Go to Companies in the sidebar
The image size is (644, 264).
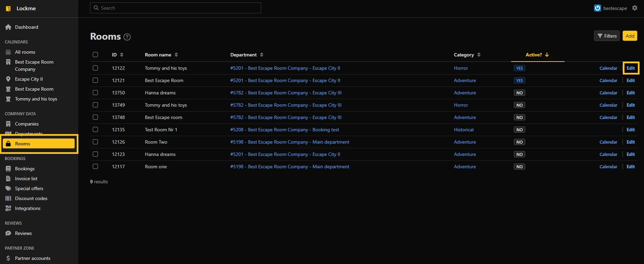pos(27,124)
